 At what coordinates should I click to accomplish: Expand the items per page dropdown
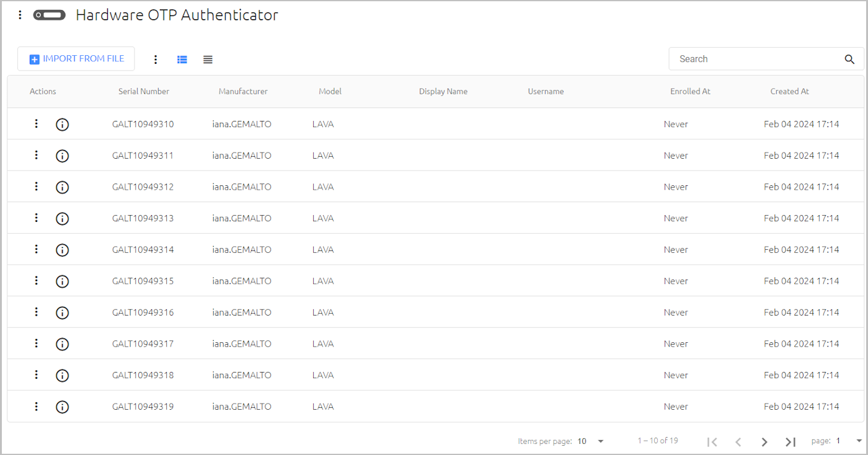coord(591,441)
